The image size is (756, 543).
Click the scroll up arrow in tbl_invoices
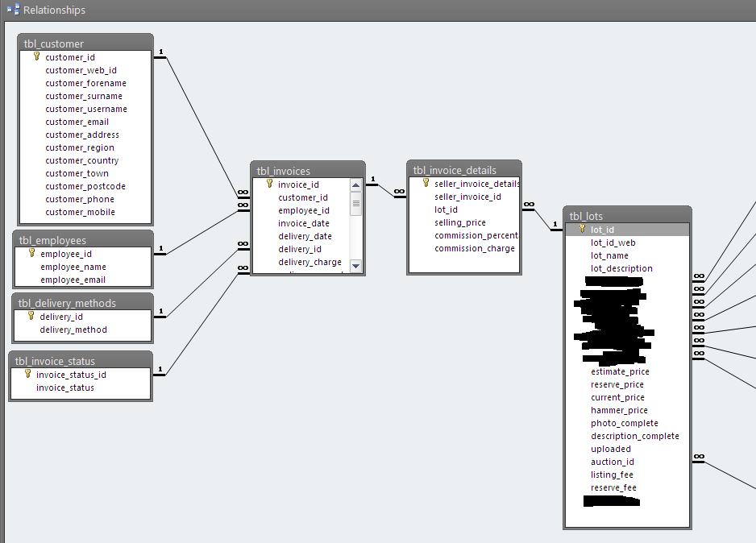click(355, 185)
